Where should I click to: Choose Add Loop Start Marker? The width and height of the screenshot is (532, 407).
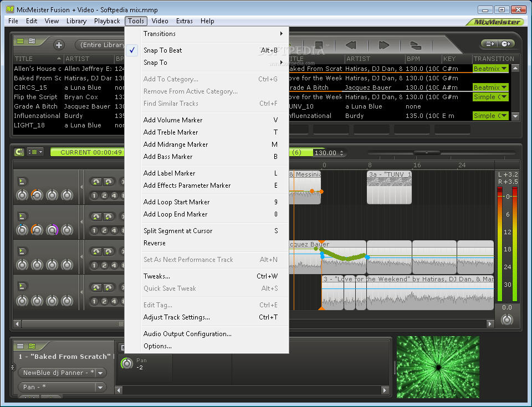(x=214, y=202)
